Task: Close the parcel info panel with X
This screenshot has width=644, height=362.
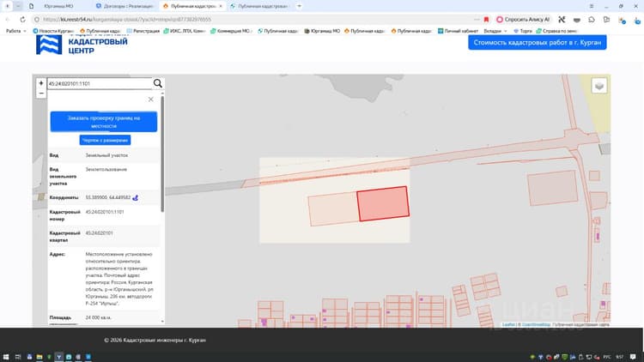Action: [x=151, y=100]
